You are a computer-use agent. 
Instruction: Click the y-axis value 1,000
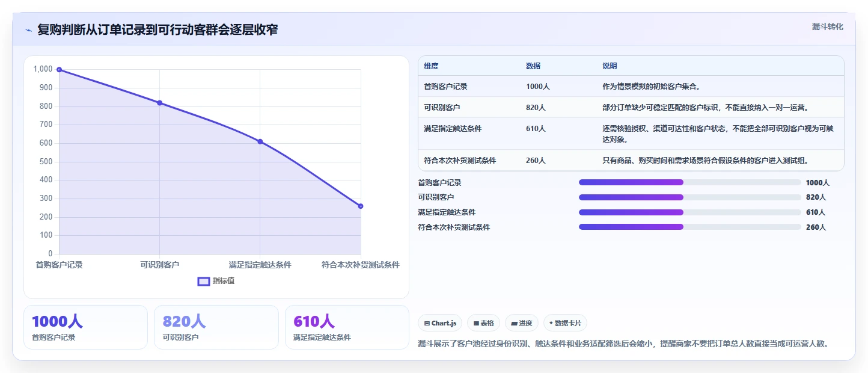click(43, 69)
